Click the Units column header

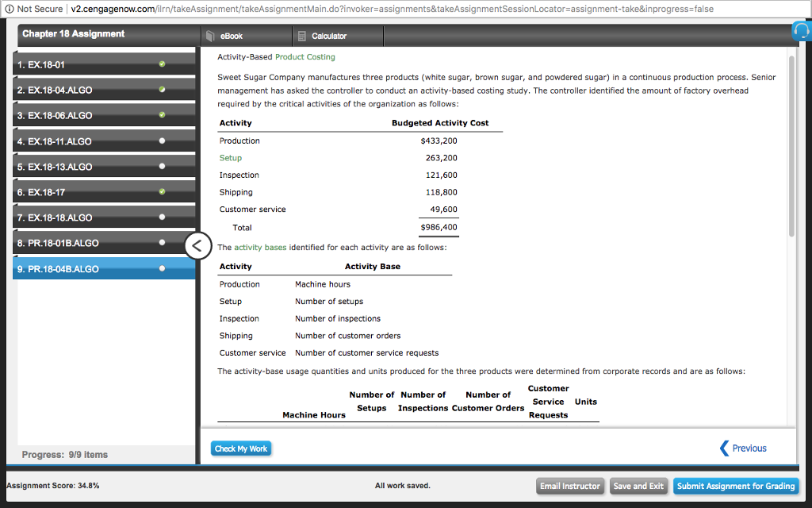pos(586,402)
